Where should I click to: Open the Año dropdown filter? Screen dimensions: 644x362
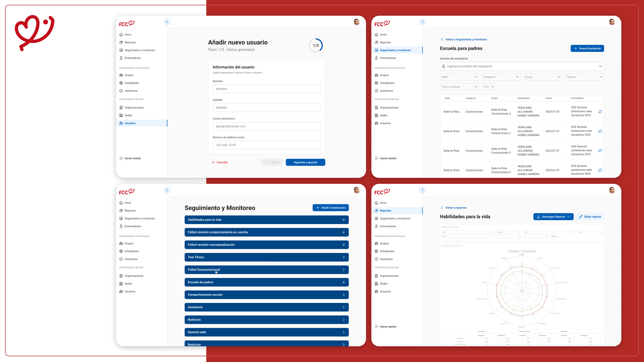coord(489,87)
